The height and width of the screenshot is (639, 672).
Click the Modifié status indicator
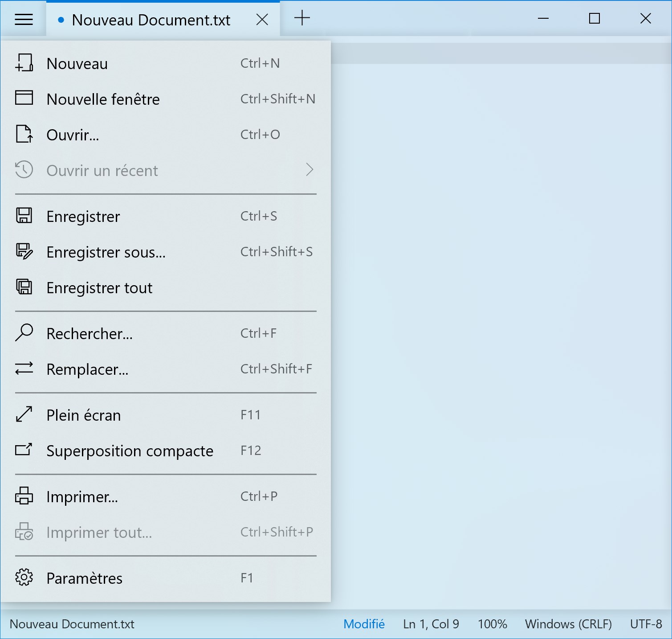coord(364,624)
